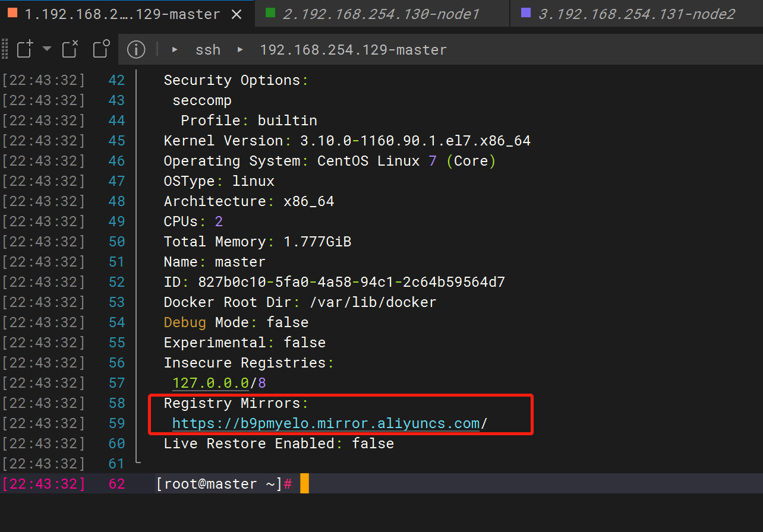Click the new session icon
Image resolution: width=763 pixels, height=532 pixels.
[x=24, y=49]
